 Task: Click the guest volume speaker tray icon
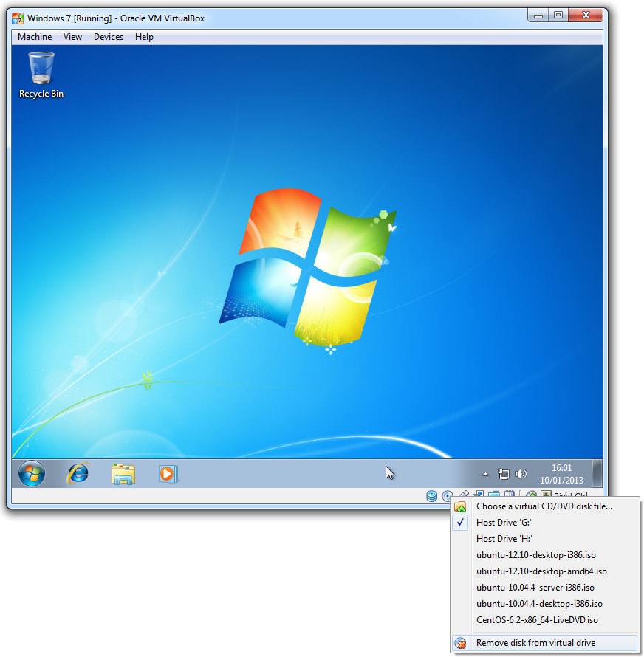(521, 474)
